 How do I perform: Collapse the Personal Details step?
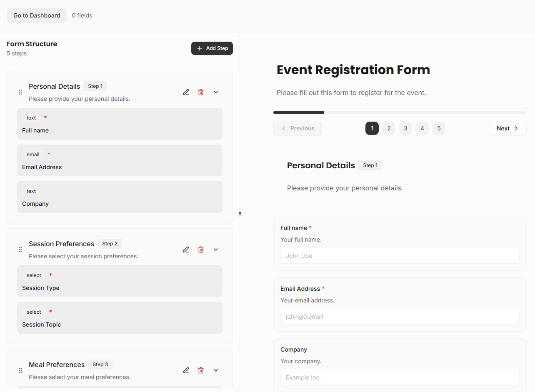[215, 92]
